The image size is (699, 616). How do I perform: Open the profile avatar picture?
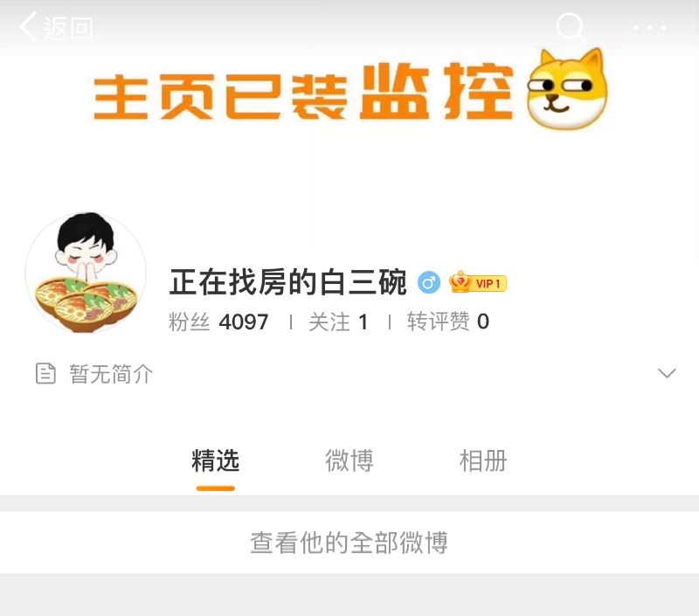86,273
